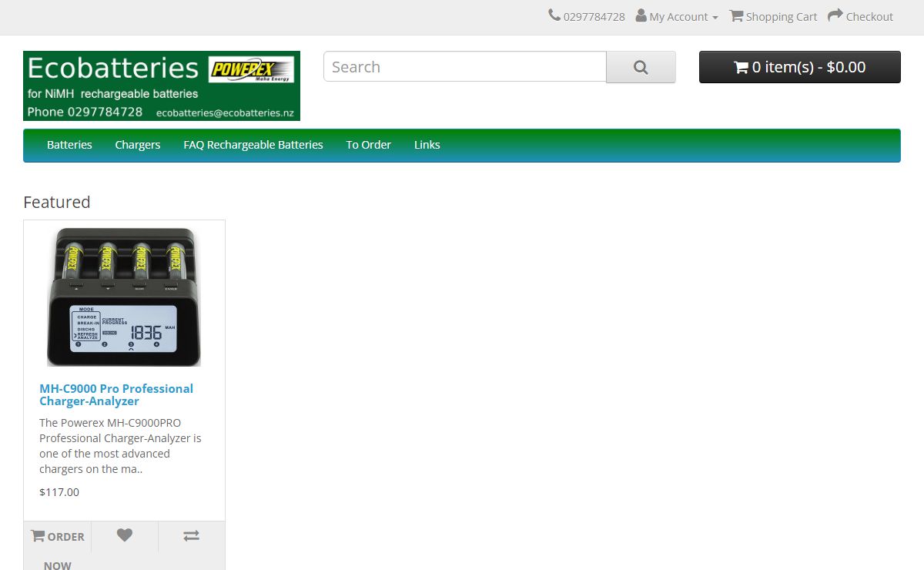Focus the Search input field

pyautogui.click(x=465, y=67)
